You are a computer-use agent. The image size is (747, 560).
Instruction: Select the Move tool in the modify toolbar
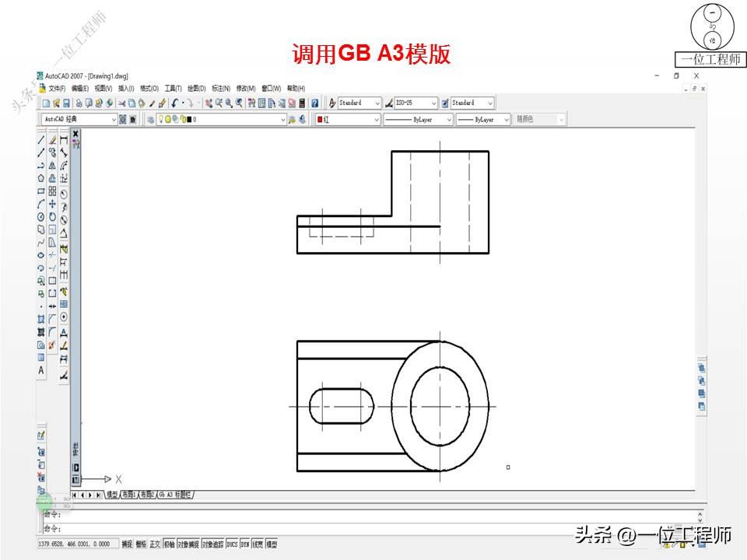[x=51, y=203]
